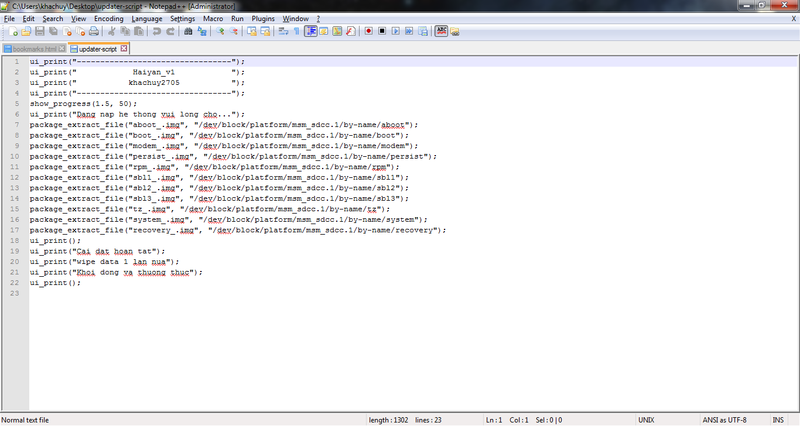Click Run Macro Multiple Times icon

tap(409, 32)
